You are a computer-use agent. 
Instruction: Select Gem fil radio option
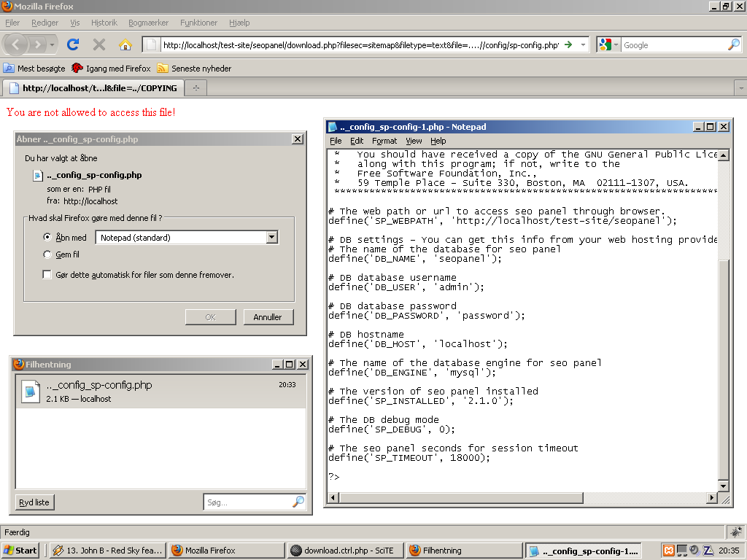pyautogui.click(x=47, y=254)
